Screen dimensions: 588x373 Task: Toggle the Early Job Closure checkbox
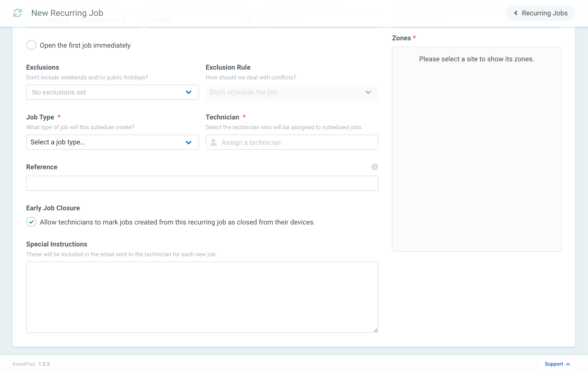[31, 222]
